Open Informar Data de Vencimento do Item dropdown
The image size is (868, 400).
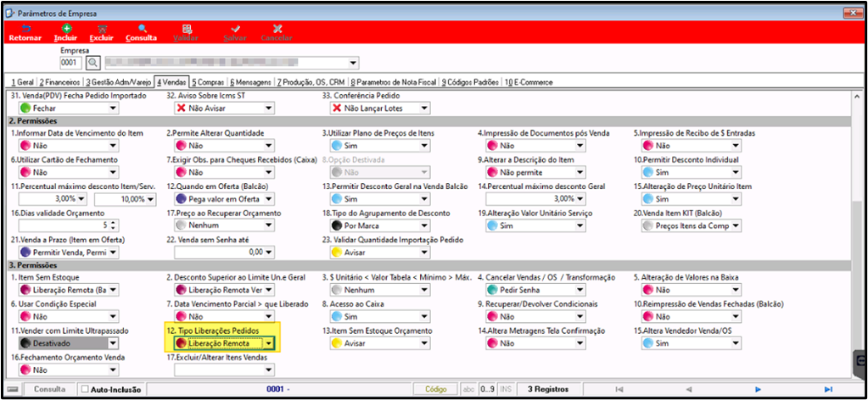[113, 146]
